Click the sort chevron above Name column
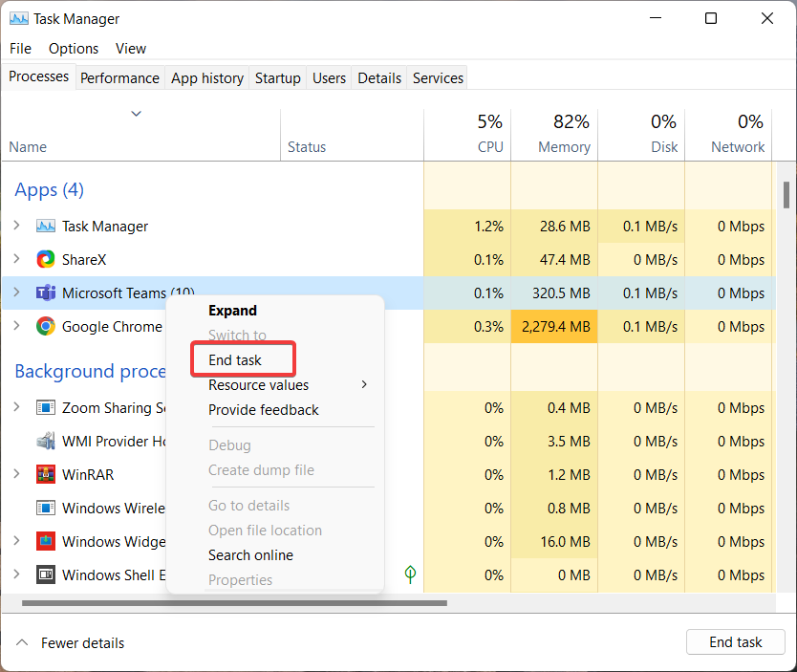Image resolution: width=797 pixels, height=672 pixels. 137,114
